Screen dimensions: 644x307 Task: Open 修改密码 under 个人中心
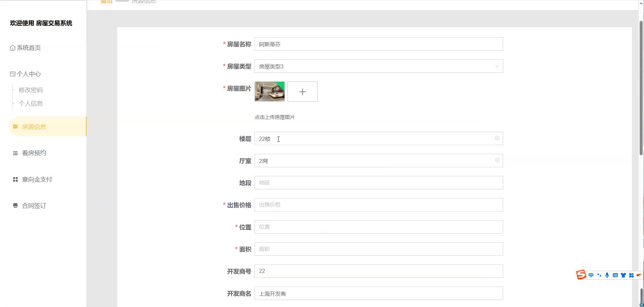click(x=31, y=90)
